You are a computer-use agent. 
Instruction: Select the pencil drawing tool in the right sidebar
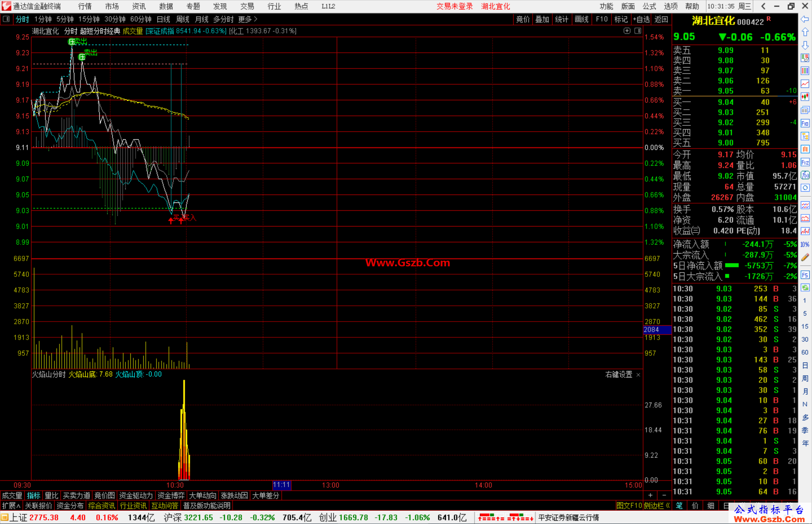[x=805, y=257]
